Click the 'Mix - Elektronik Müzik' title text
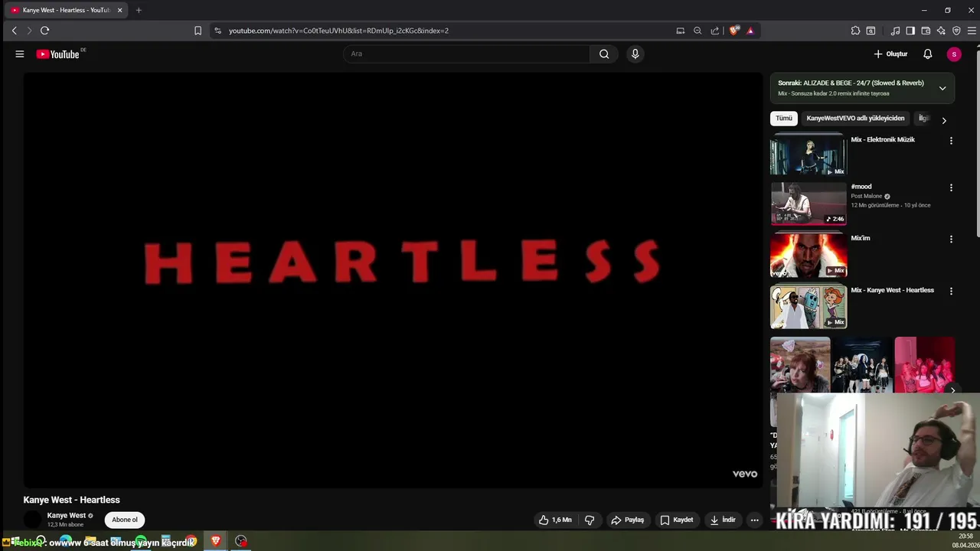This screenshot has width=980, height=551. pos(883,140)
